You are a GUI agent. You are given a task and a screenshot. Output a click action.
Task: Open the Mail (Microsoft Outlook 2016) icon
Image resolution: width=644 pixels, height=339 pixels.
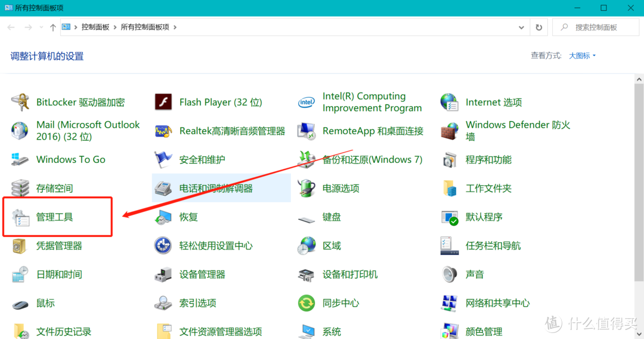pos(20,131)
